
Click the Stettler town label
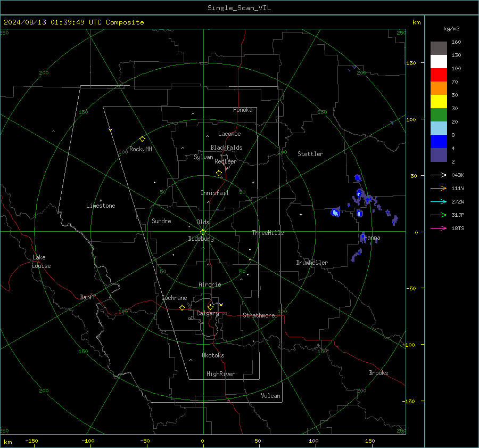[310, 154]
